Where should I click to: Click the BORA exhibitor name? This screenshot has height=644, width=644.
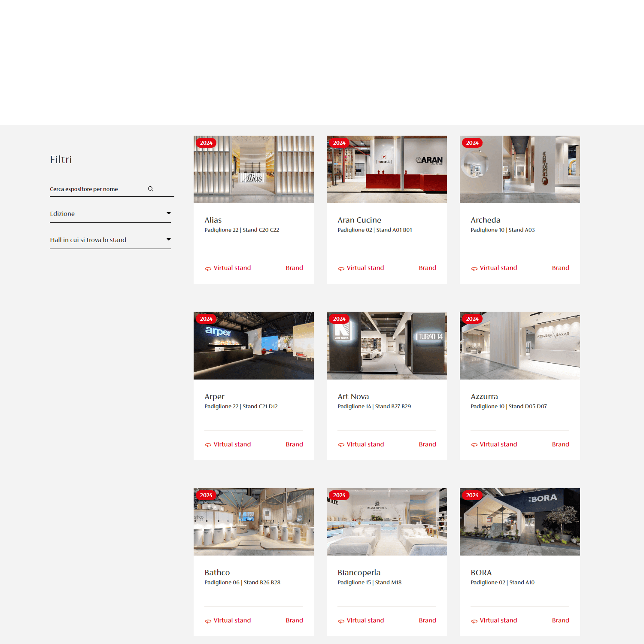[x=481, y=573]
